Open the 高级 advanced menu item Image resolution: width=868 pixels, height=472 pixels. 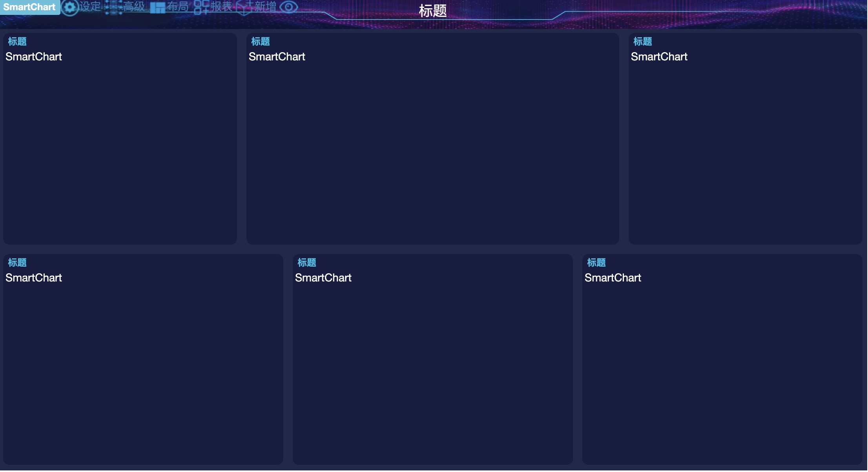[x=125, y=7]
